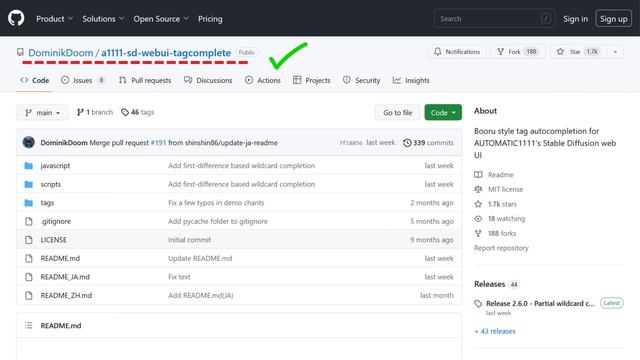Open the DominikDoom owner link

coord(60,53)
